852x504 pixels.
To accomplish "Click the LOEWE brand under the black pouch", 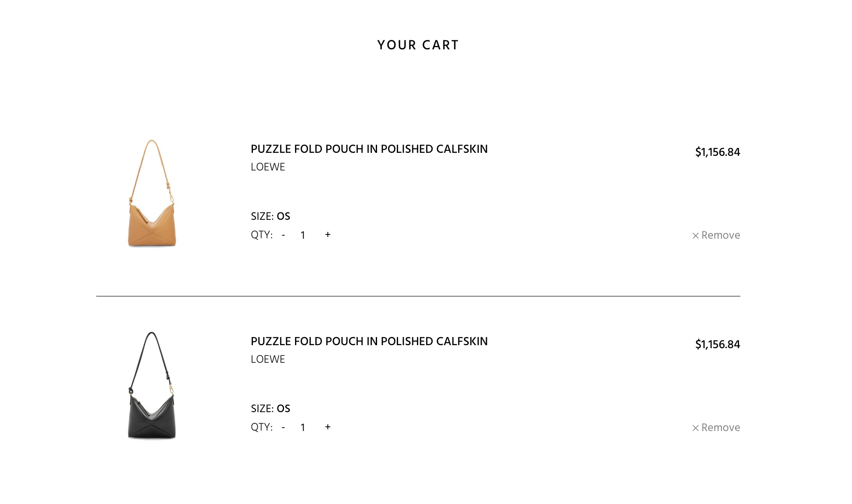I will (x=268, y=359).
